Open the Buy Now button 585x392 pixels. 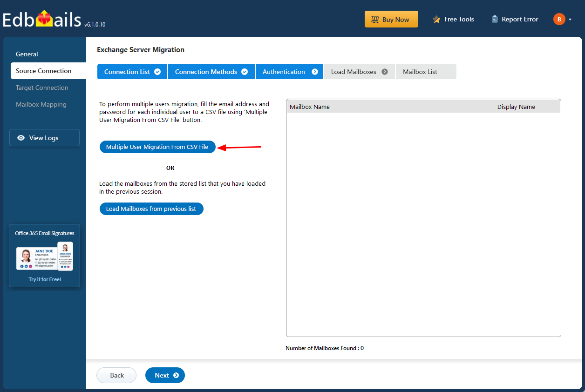(391, 19)
